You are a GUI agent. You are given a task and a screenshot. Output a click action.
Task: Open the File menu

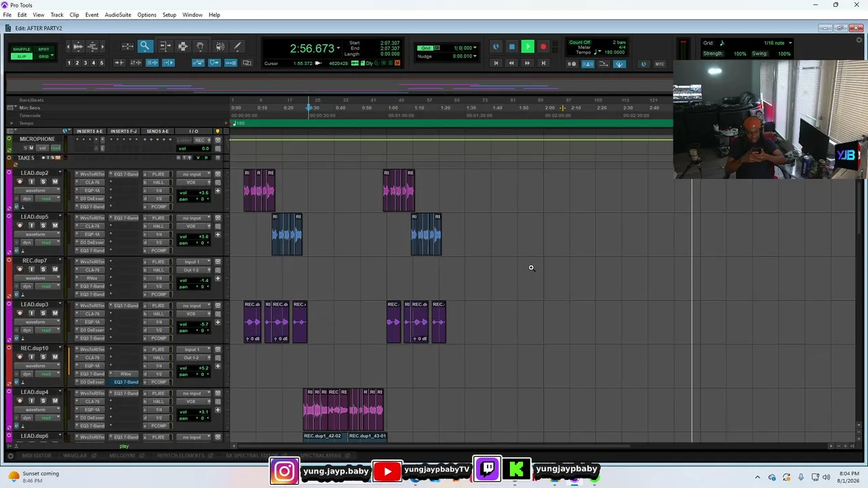click(x=7, y=15)
